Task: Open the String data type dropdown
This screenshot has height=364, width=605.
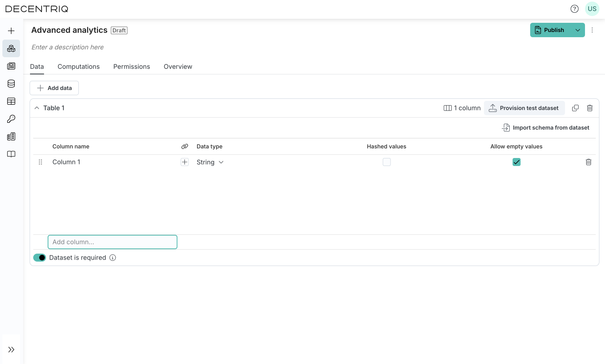Action: point(210,162)
